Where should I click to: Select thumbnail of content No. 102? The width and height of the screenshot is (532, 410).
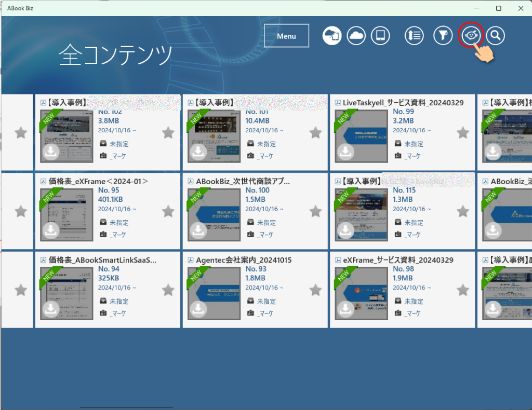[66, 136]
